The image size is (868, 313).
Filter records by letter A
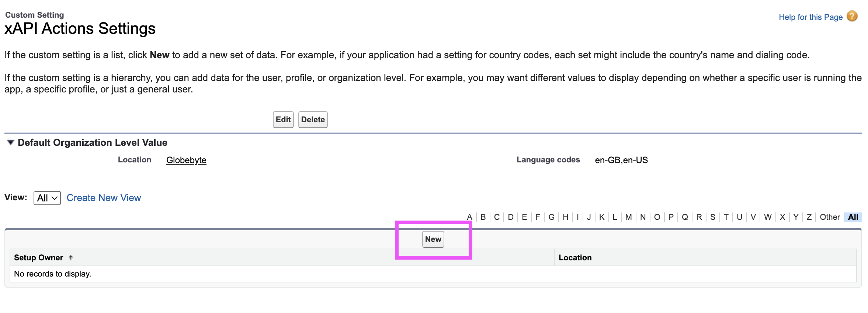(x=469, y=217)
